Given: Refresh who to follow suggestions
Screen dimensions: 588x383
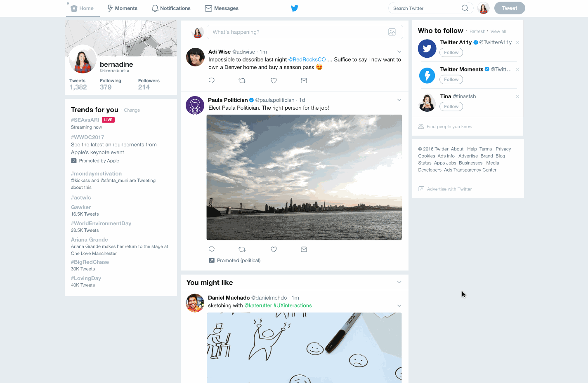Looking at the screenshot, I should (x=477, y=31).
